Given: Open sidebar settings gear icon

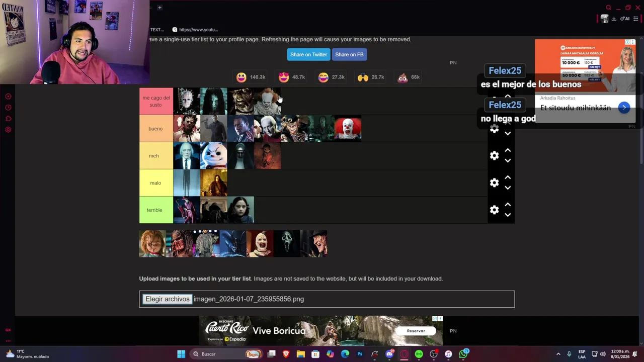Looking at the screenshot, I should tap(8, 130).
